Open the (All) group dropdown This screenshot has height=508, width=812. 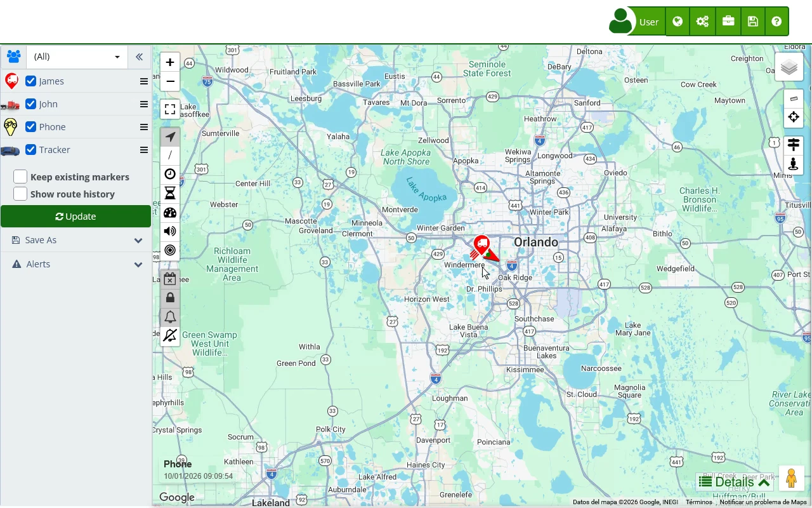[77, 57]
